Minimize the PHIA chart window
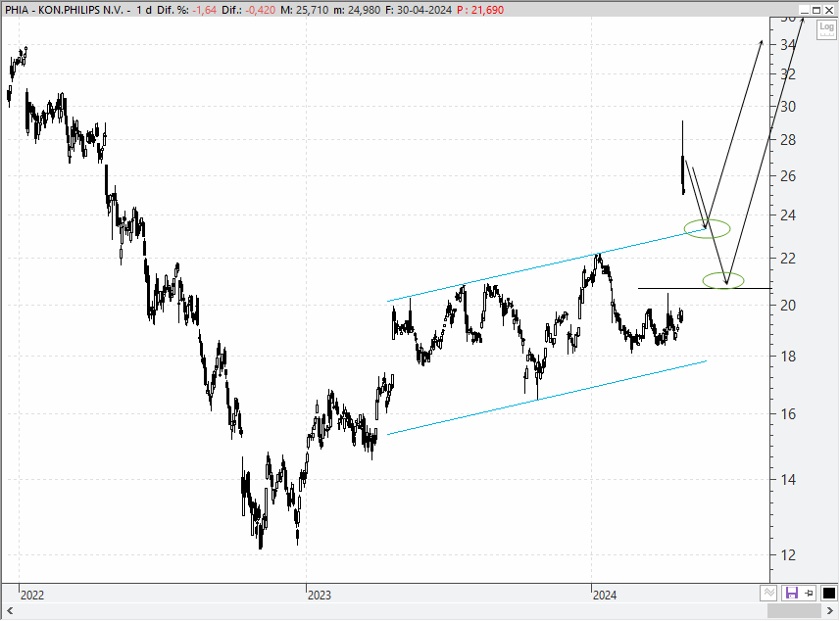840x621 pixels. click(x=804, y=10)
